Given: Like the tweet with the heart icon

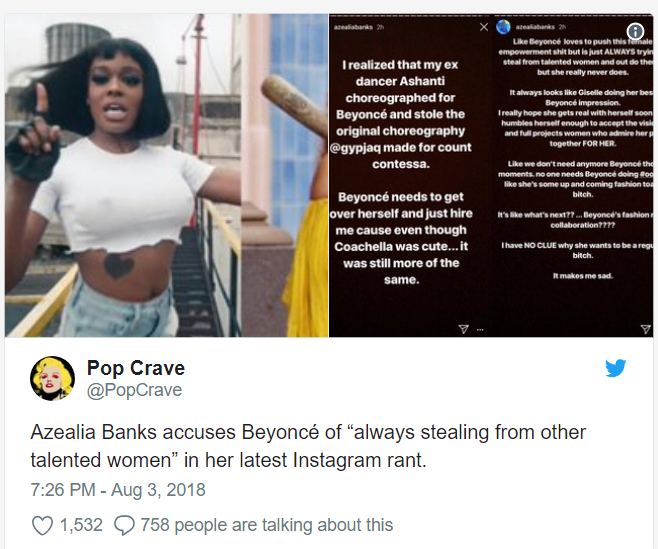Looking at the screenshot, I should pyautogui.click(x=42, y=525).
